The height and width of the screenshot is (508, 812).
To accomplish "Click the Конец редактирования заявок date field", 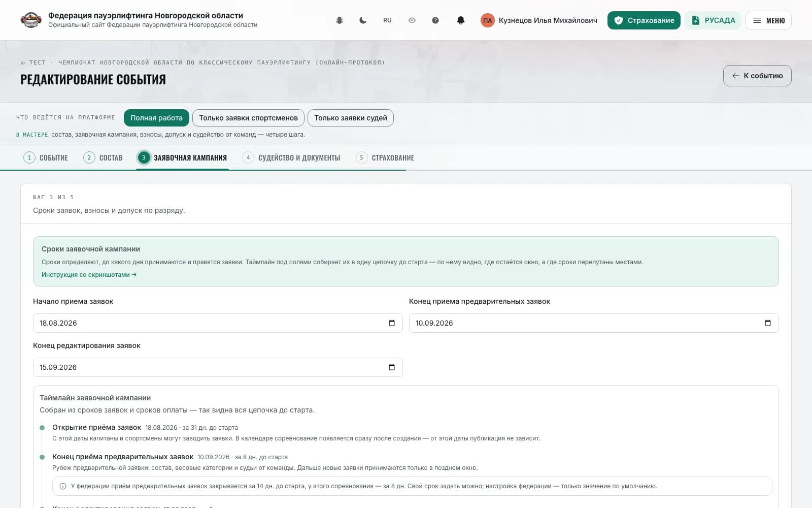I will [218, 367].
